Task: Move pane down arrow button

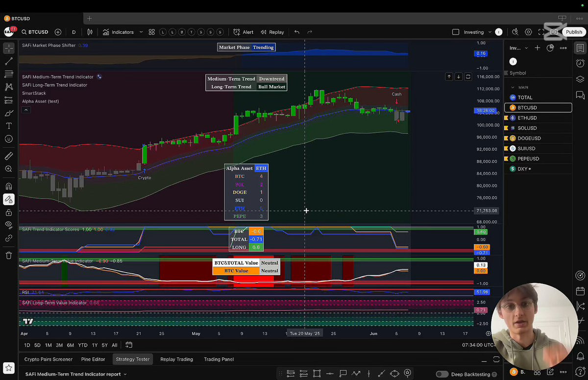Action: [x=458, y=77]
